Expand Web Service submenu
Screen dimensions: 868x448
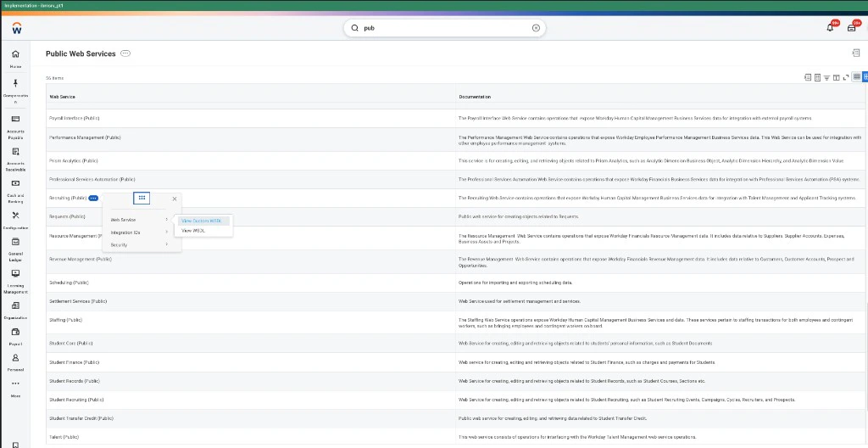tap(140, 220)
